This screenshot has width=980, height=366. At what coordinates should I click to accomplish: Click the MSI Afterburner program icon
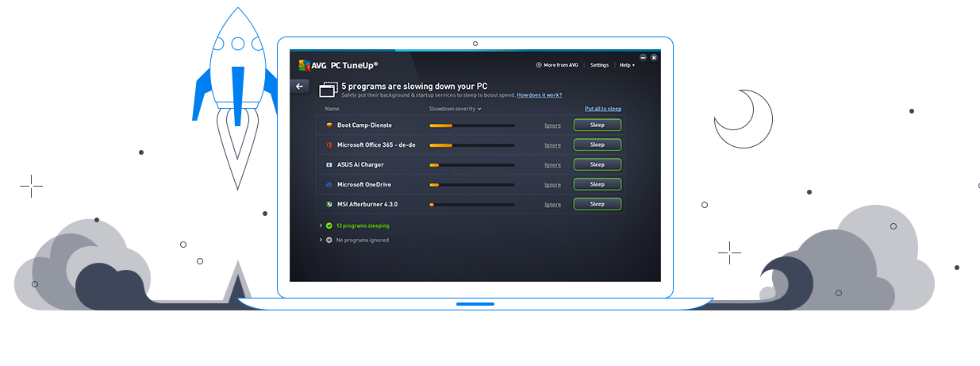pos(329,205)
